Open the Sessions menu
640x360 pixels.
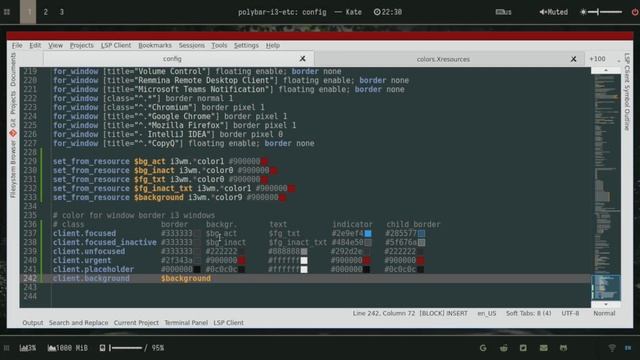coord(191,45)
